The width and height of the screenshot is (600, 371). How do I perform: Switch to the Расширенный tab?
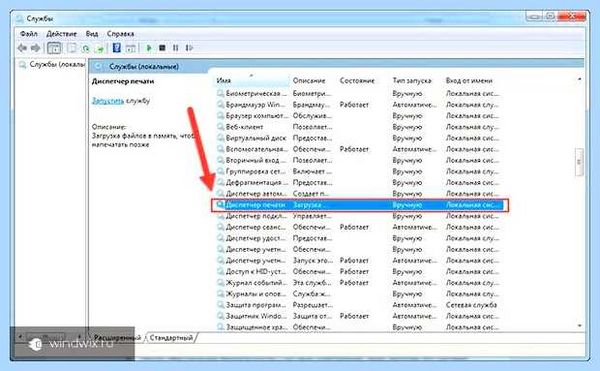coord(117,338)
